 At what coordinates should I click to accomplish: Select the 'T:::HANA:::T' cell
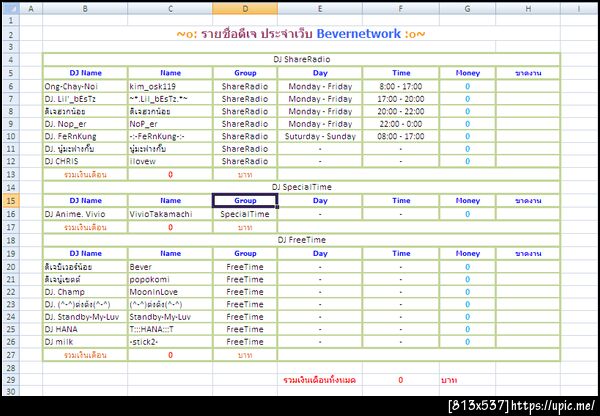(170, 329)
